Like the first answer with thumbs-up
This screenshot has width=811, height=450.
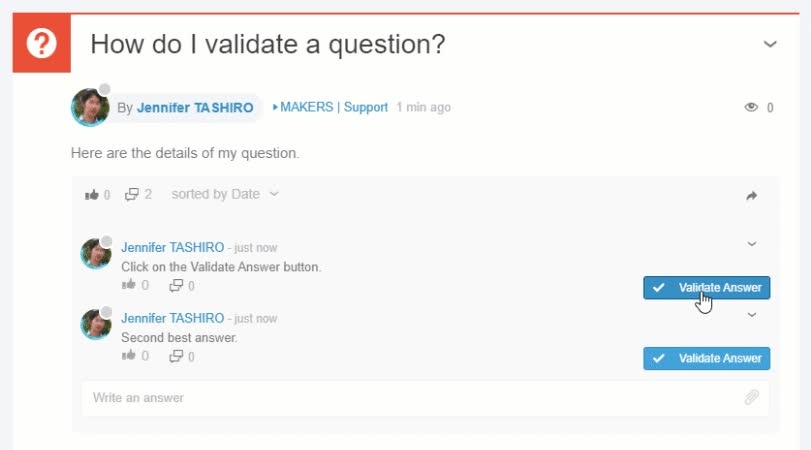(128, 285)
